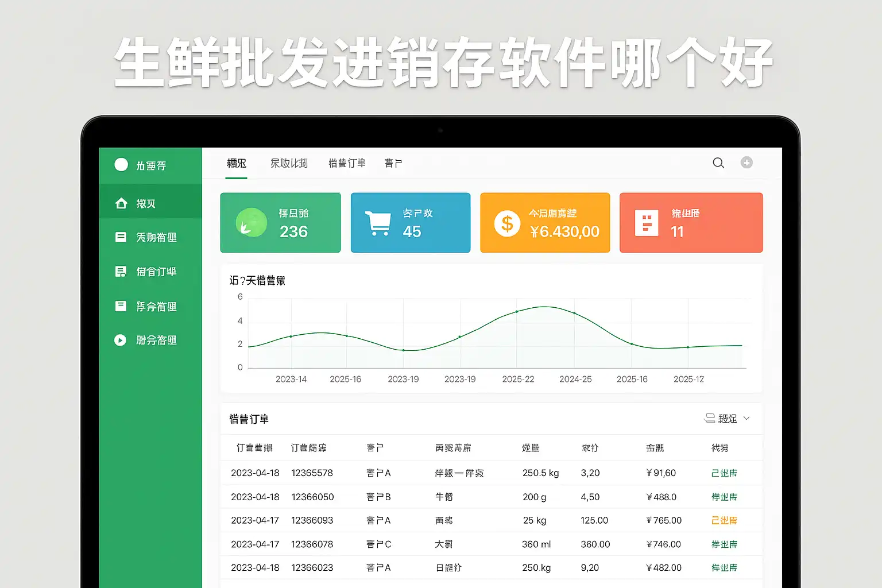Open the filter dropdown icon beside the chevron
The height and width of the screenshot is (588, 882).
[x=710, y=419]
